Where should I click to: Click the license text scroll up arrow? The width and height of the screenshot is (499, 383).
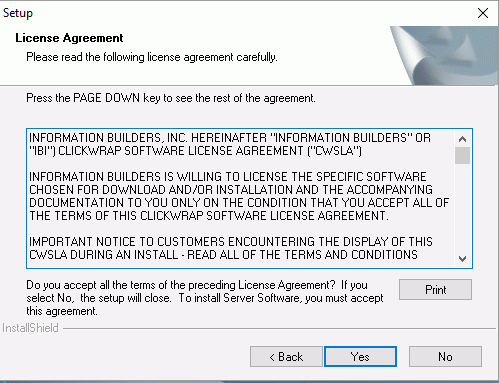pos(462,139)
